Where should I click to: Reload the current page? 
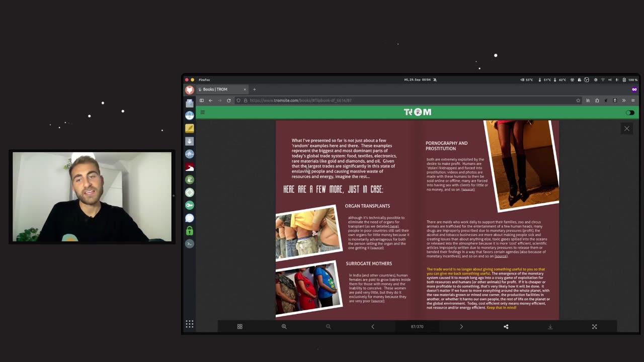(228, 101)
